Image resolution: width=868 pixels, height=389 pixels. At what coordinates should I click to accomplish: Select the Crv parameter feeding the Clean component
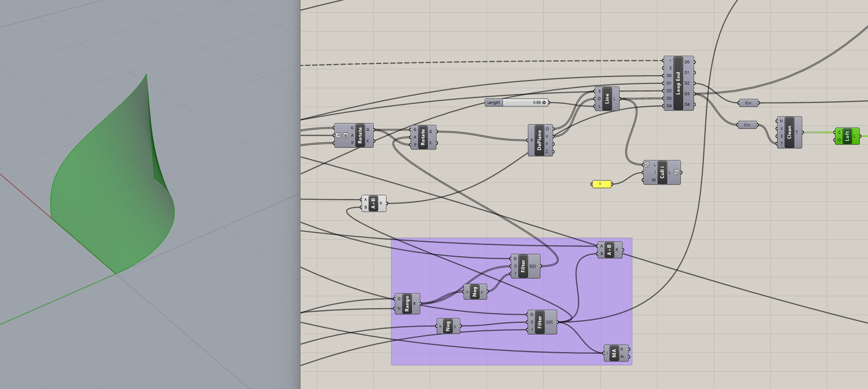(747, 125)
